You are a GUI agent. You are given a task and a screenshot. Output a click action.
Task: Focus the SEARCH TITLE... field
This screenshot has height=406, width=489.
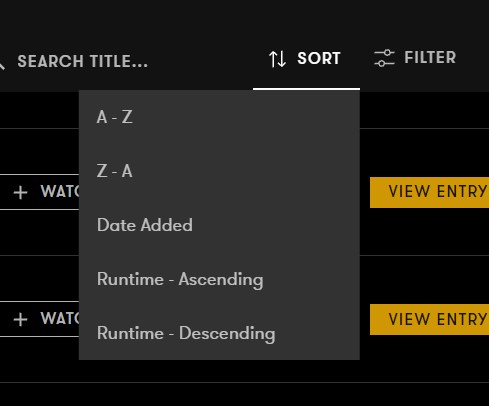[83, 62]
